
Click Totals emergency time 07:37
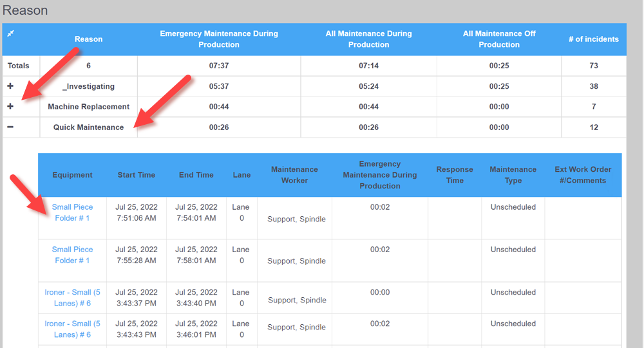point(219,66)
